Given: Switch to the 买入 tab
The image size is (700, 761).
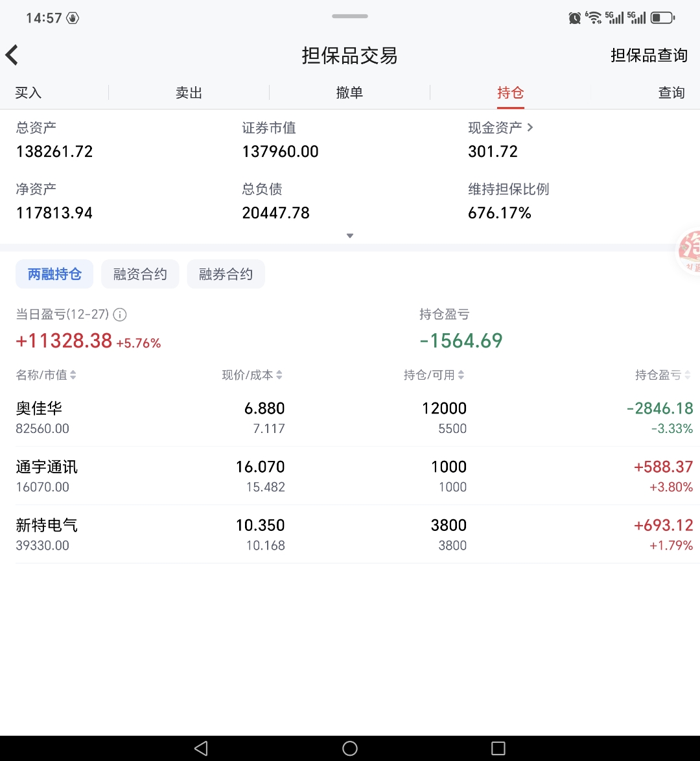Looking at the screenshot, I should coord(27,93).
